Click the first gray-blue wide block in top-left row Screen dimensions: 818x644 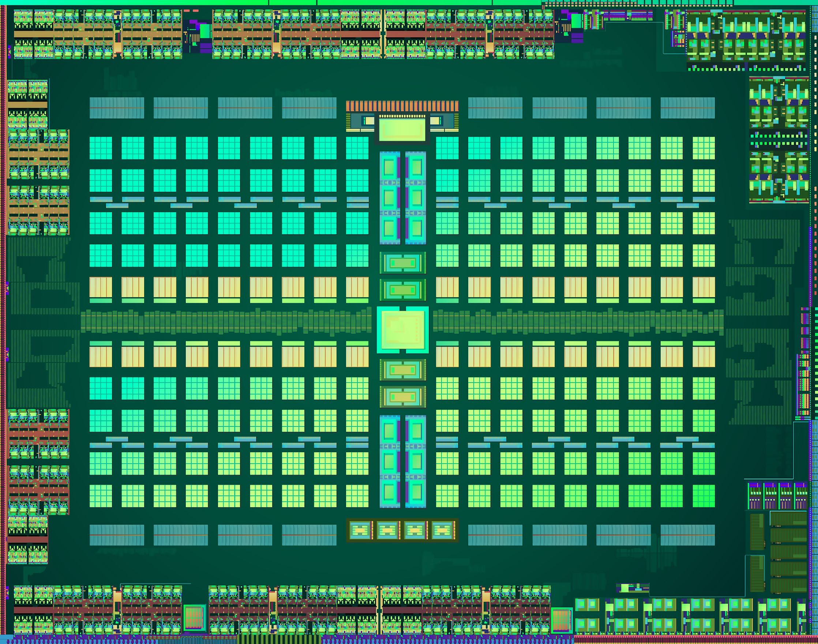pyautogui.click(x=117, y=108)
